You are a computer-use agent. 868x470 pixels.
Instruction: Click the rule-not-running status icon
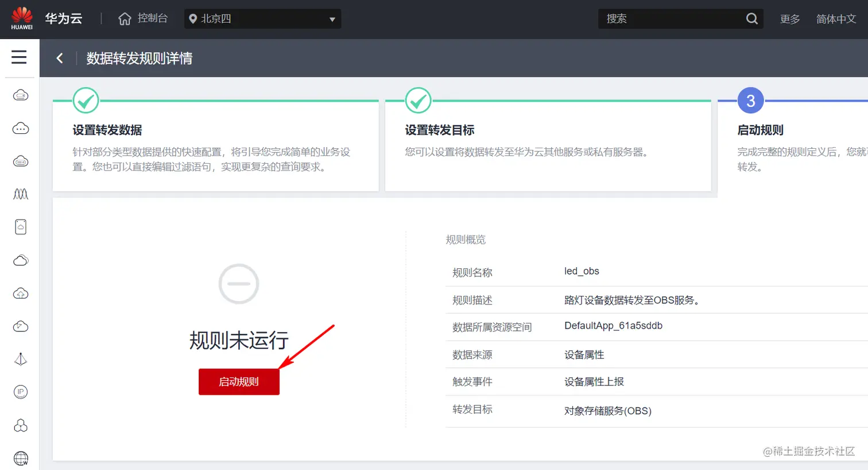point(239,284)
